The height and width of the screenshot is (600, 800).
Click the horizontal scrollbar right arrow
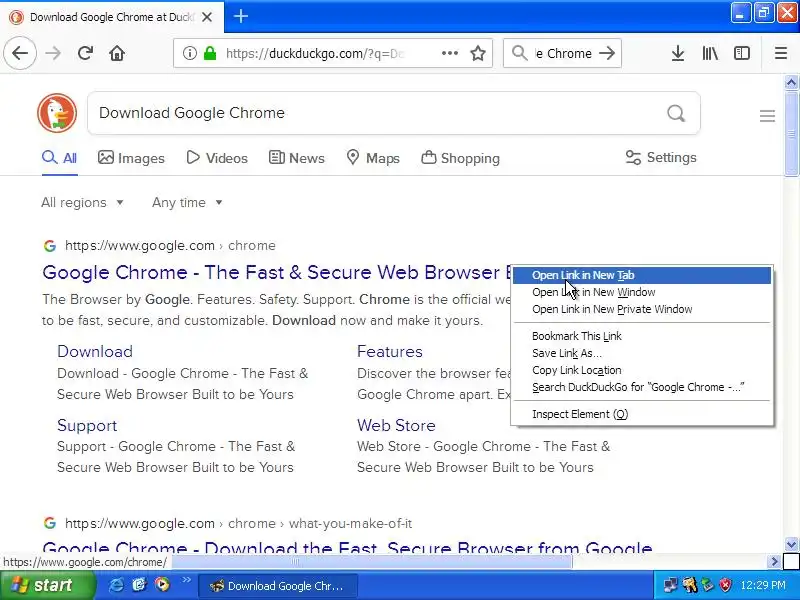[774, 562]
